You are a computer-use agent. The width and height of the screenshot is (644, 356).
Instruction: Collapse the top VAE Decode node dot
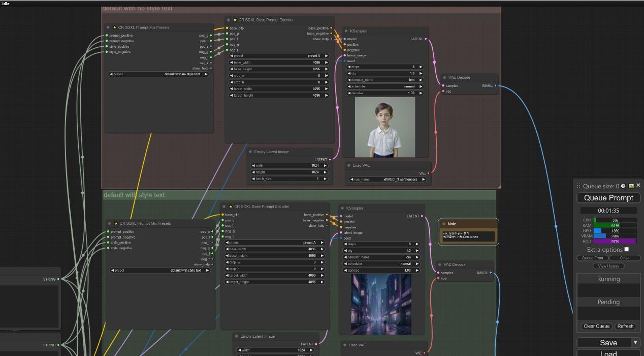(444, 78)
